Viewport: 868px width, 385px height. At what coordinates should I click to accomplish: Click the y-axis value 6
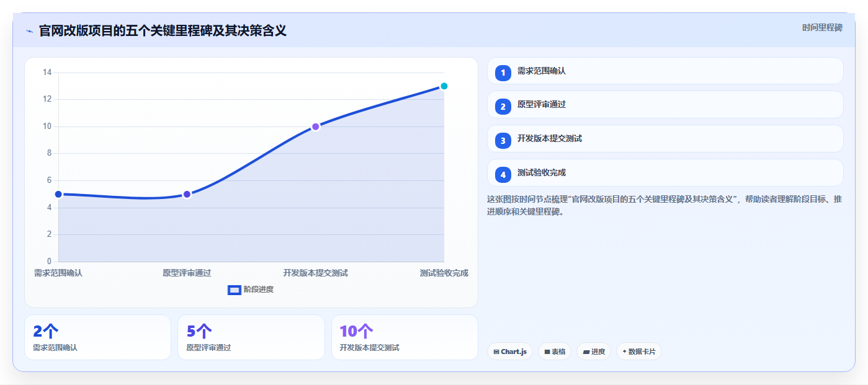pos(49,180)
